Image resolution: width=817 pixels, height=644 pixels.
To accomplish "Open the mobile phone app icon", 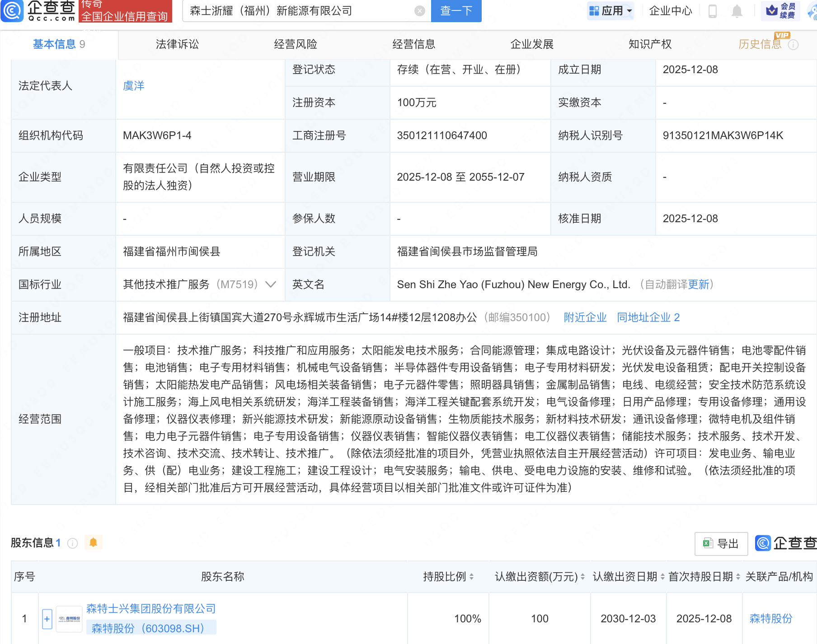I will [713, 11].
